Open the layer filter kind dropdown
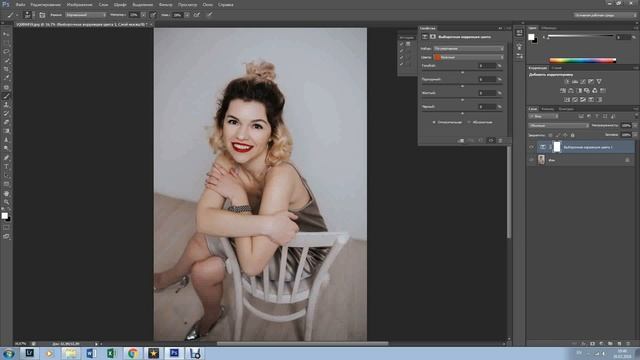640x360 pixels. tap(543, 116)
